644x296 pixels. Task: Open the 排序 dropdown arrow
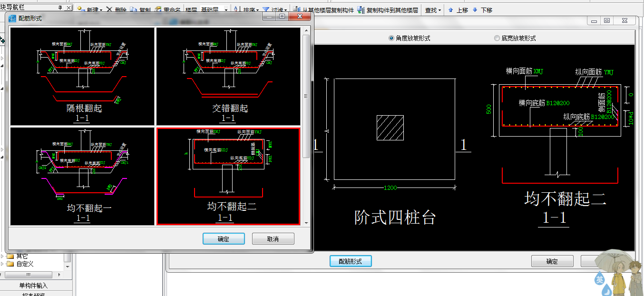tap(257, 10)
